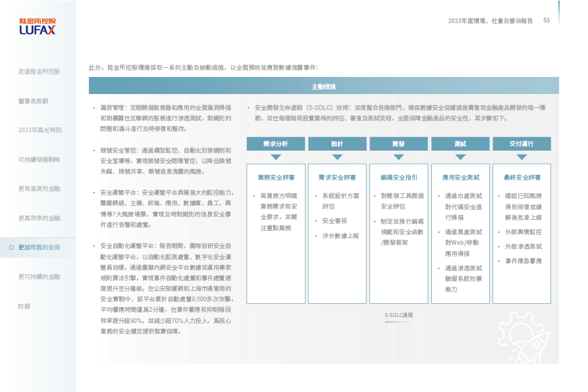This screenshot has width=588, height=392.
Task: Click the down arrow under 交付運行
Action: [521, 157]
